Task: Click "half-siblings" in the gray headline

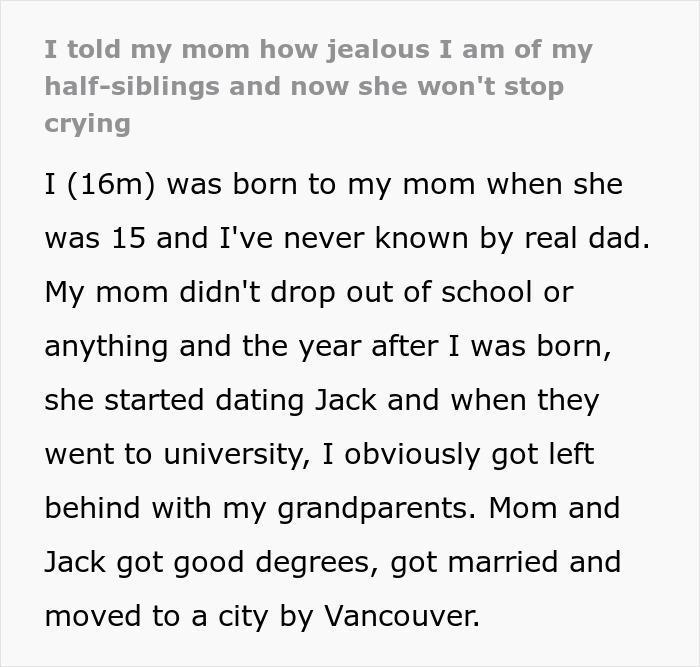Action: [132, 87]
